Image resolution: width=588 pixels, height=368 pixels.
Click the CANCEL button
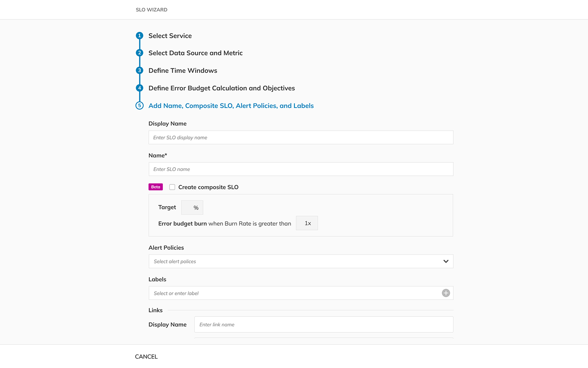[146, 357]
